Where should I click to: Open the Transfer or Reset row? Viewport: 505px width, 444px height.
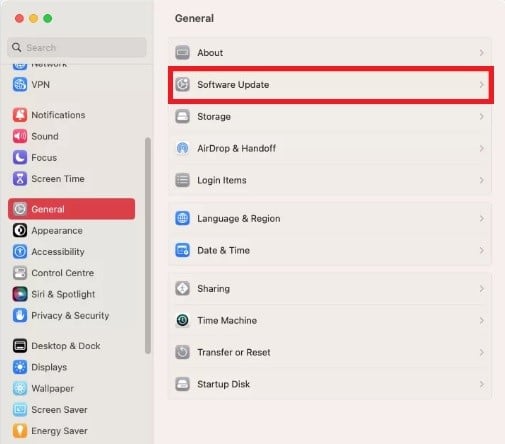click(330, 352)
